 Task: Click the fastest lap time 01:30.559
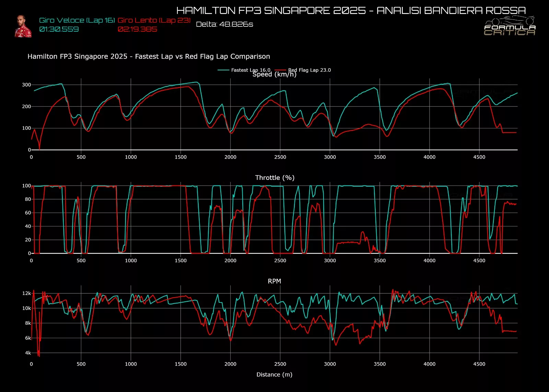(59, 29)
